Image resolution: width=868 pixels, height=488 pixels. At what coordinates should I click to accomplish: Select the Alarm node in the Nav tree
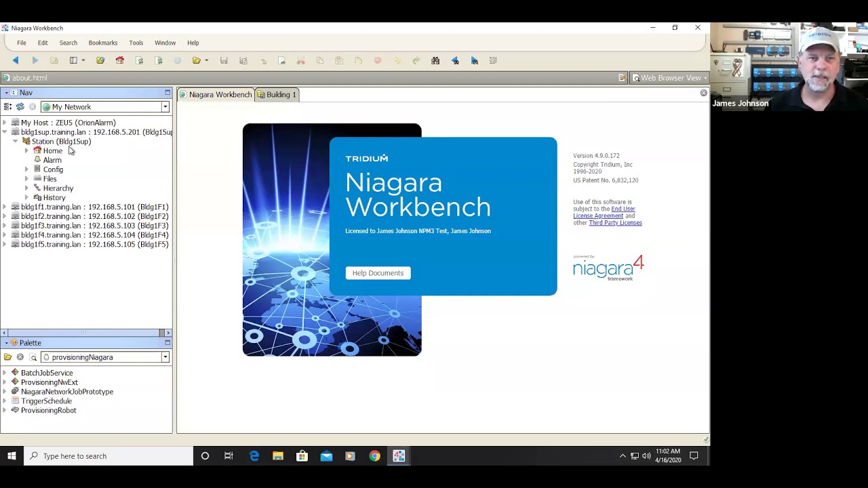[52, 160]
